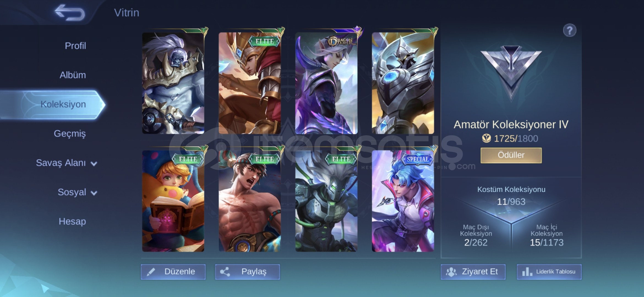Open the Profil section
Image resolution: width=644 pixels, height=297 pixels.
(x=75, y=46)
